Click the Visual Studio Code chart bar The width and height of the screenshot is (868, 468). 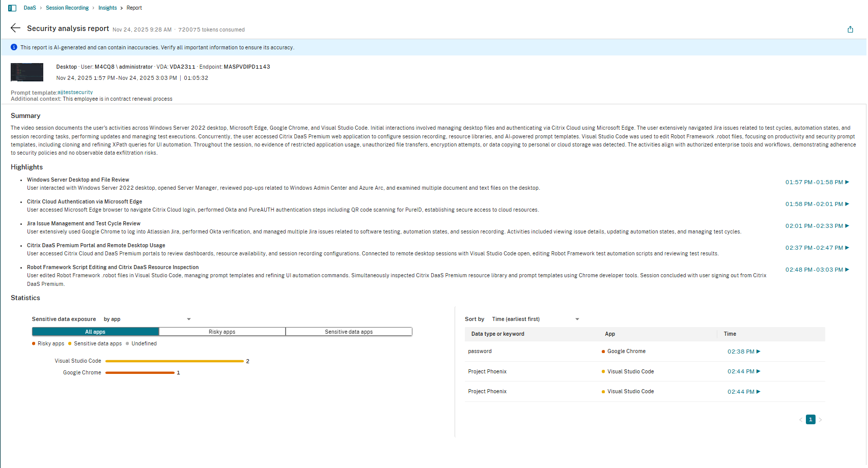coord(175,361)
